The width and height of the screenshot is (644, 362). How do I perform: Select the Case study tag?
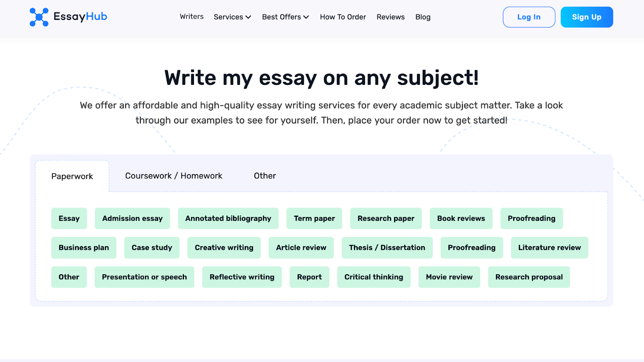click(x=152, y=248)
